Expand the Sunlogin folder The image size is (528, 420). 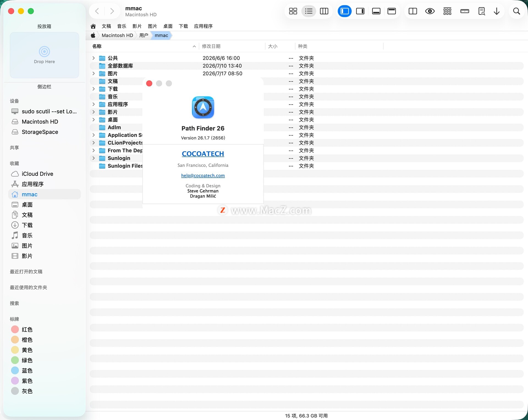pyautogui.click(x=94, y=158)
